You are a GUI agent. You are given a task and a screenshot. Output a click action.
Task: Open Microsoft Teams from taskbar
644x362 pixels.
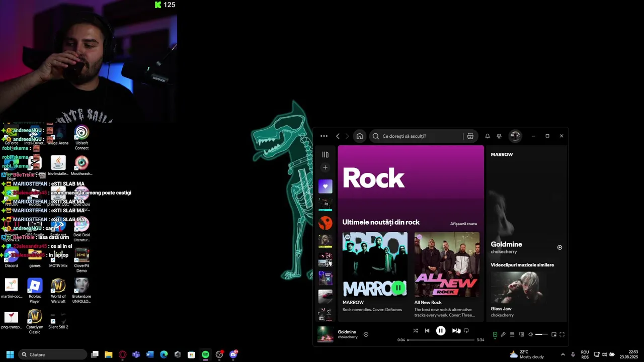pyautogui.click(x=136, y=354)
